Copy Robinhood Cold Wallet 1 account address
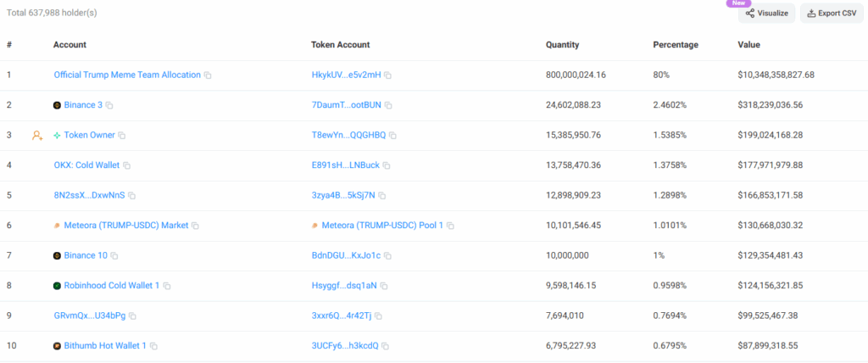This screenshot has height=363, width=868. click(x=167, y=286)
